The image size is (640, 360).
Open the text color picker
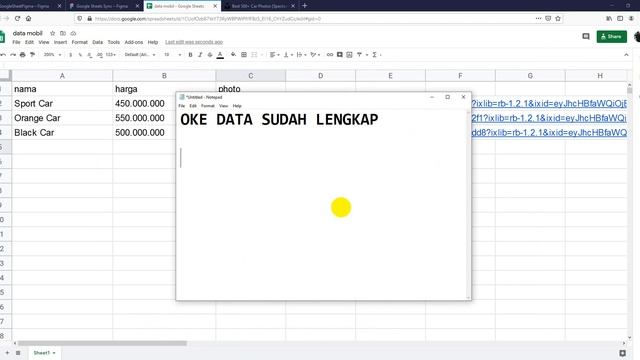click(x=220, y=55)
